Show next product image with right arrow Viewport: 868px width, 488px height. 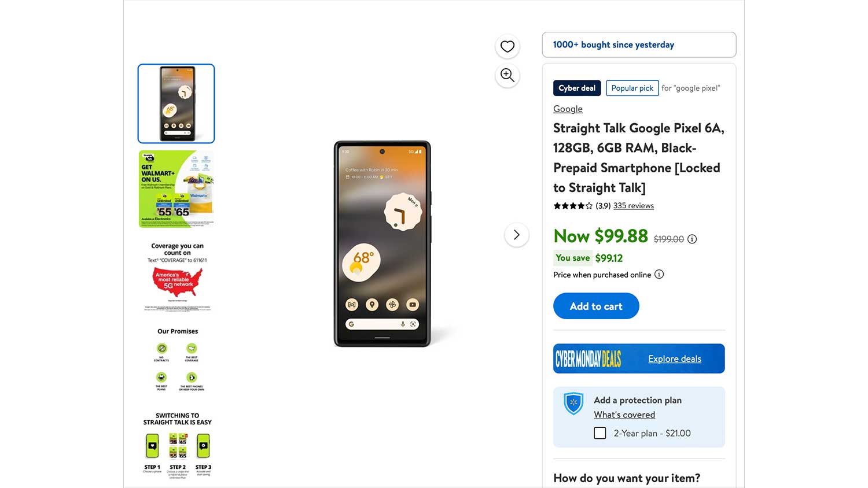pyautogui.click(x=517, y=235)
